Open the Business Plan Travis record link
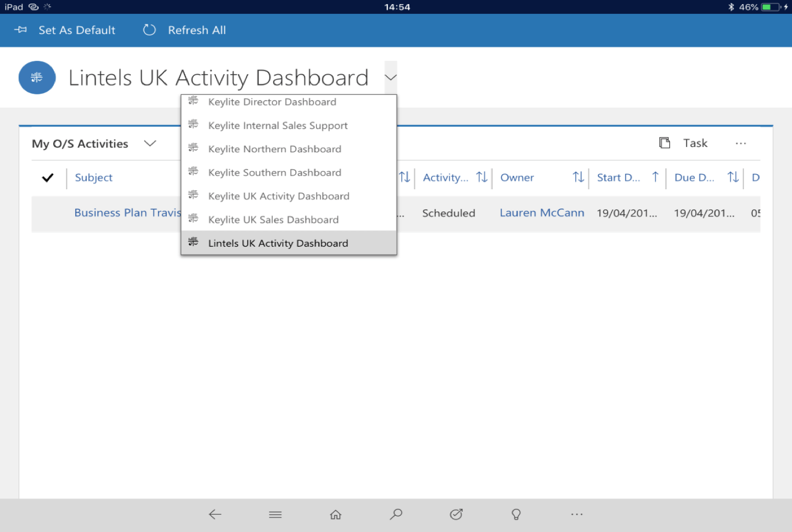Viewport: 792px width, 532px height. pyautogui.click(x=127, y=212)
